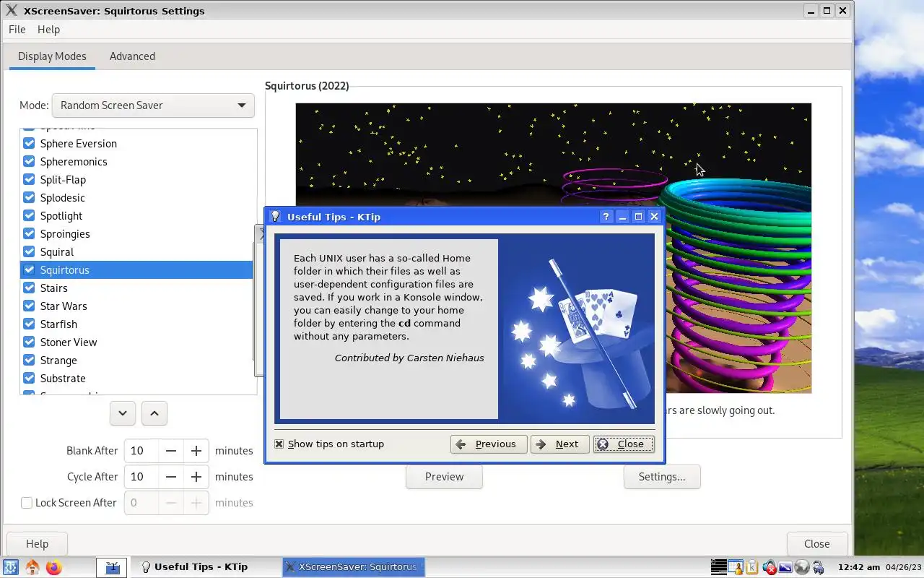Close the KTip dialog with Close button
The image size is (924, 578).
pyautogui.click(x=624, y=444)
